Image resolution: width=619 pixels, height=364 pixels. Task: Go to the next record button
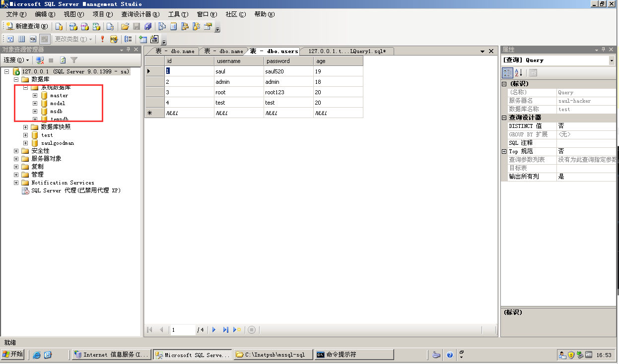pyautogui.click(x=214, y=330)
